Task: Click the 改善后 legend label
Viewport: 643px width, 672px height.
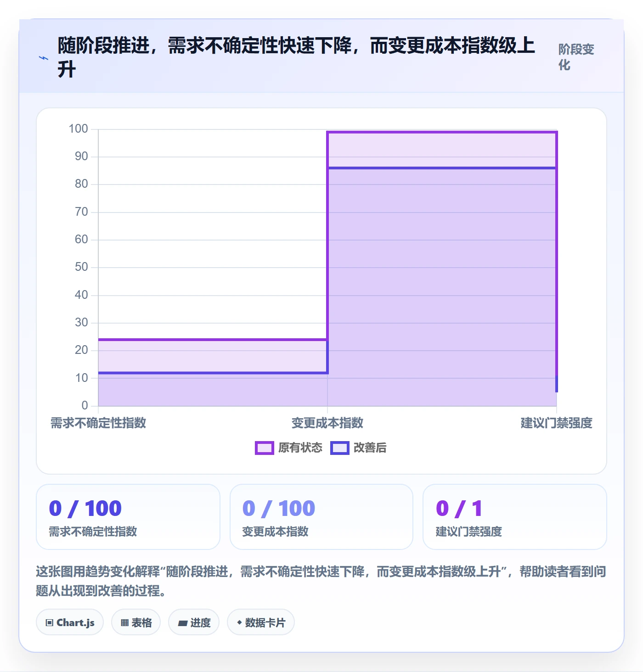Action: click(370, 448)
